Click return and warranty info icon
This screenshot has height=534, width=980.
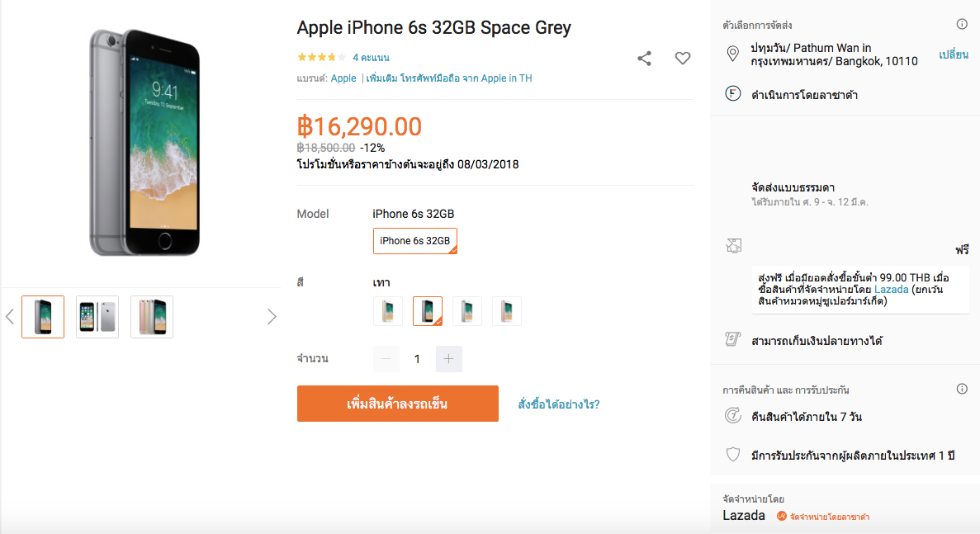(x=962, y=389)
